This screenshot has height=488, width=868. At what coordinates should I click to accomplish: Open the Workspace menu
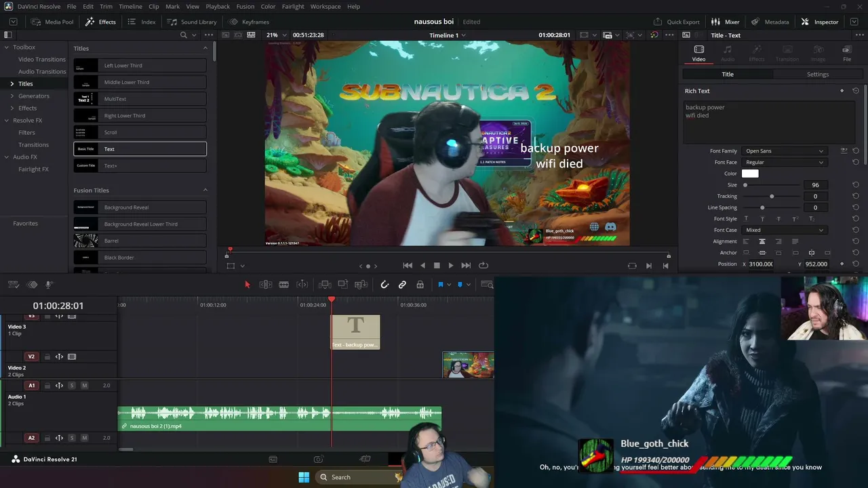click(x=325, y=6)
